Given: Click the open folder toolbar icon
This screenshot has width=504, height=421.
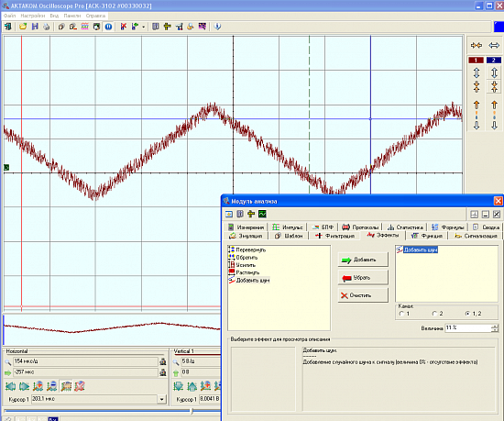Looking at the screenshot, I should pos(23,27).
